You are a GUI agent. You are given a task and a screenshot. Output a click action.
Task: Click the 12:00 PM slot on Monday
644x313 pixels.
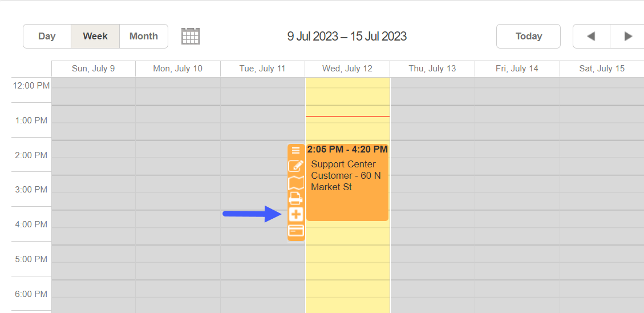tap(178, 86)
